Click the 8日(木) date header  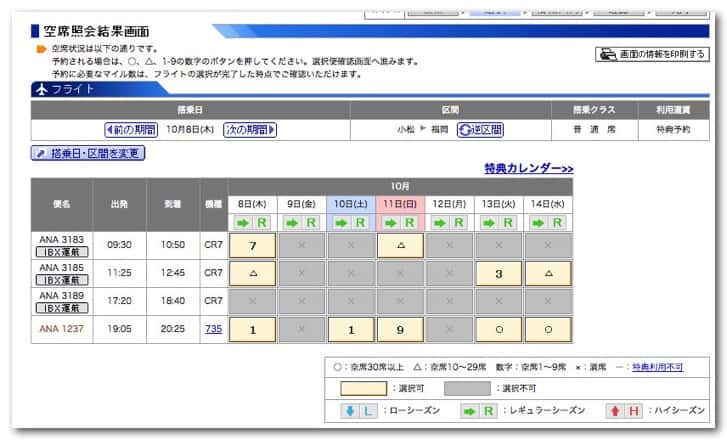253,204
